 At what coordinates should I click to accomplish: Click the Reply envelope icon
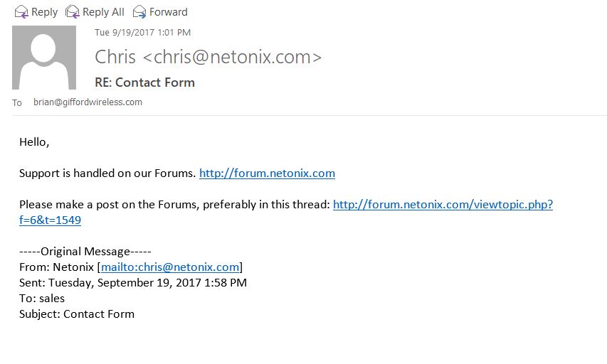(x=21, y=11)
